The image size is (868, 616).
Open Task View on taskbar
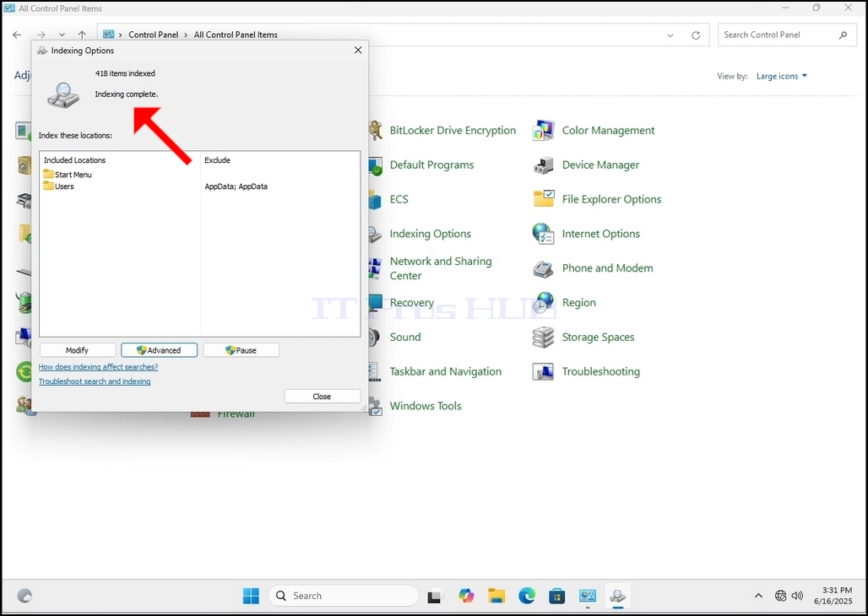click(x=435, y=596)
